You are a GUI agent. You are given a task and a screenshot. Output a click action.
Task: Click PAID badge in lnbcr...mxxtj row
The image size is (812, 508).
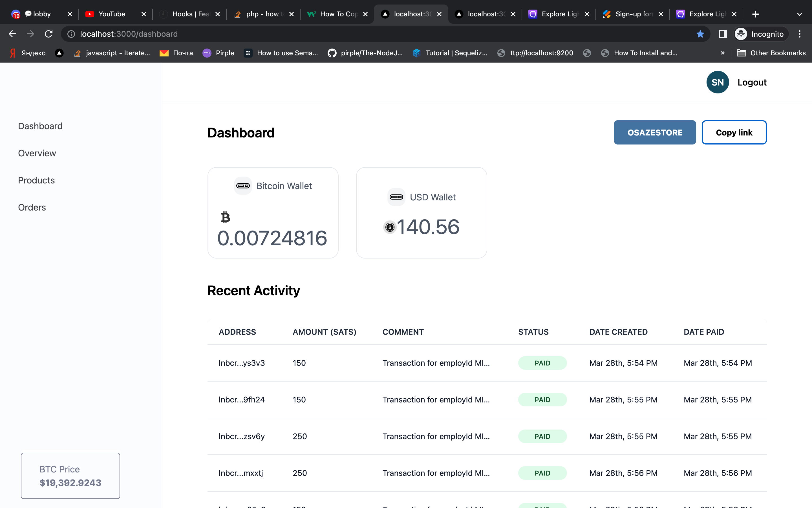coord(542,473)
